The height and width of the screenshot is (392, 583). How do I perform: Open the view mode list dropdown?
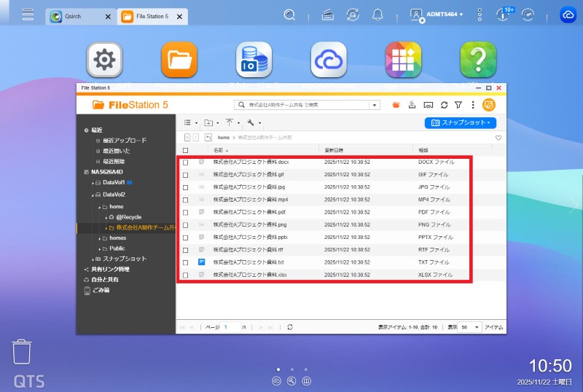(190, 123)
